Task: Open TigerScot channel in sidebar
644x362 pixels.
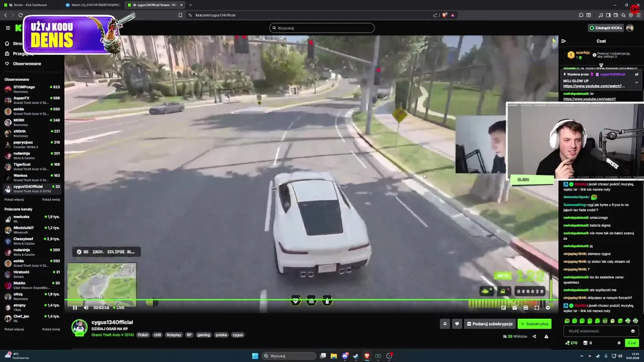Action: [32, 166]
